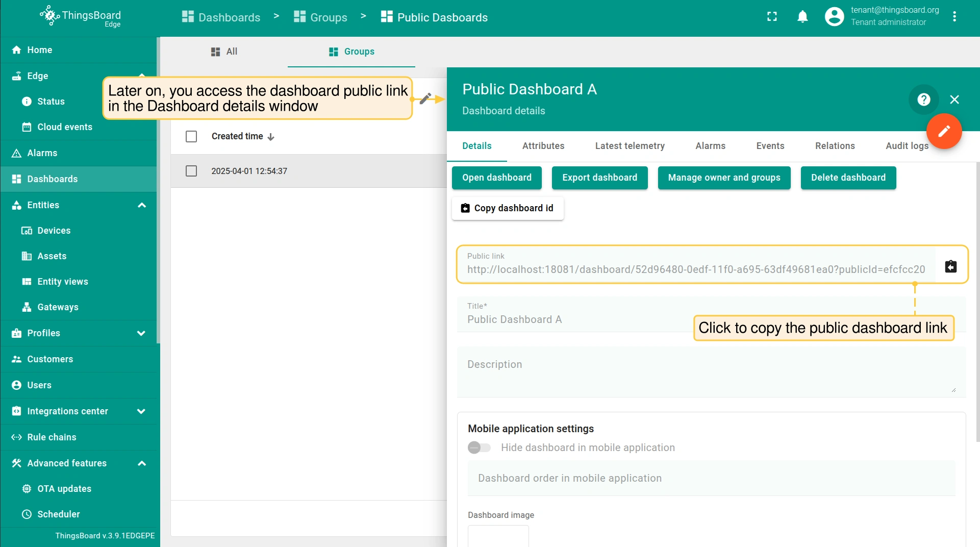
Task: Click the notifications bell icon
Action: tap(802, 17)
